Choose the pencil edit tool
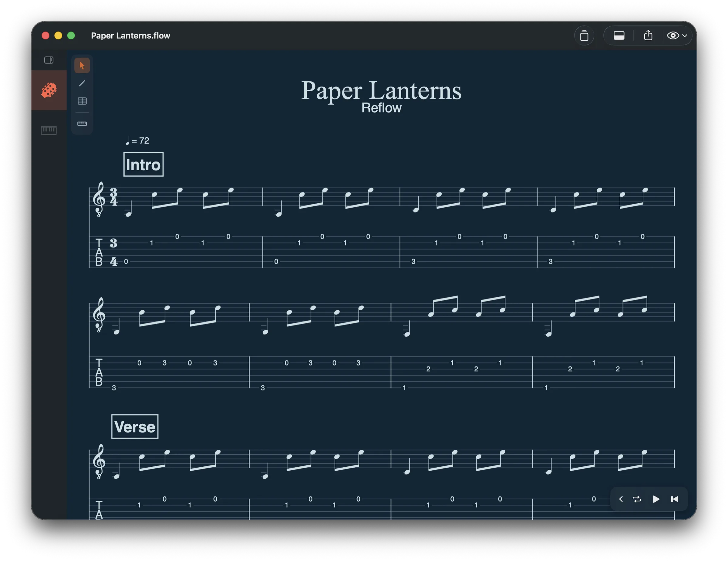The height and width of the screenshot is (561, 728). point(82,83)
